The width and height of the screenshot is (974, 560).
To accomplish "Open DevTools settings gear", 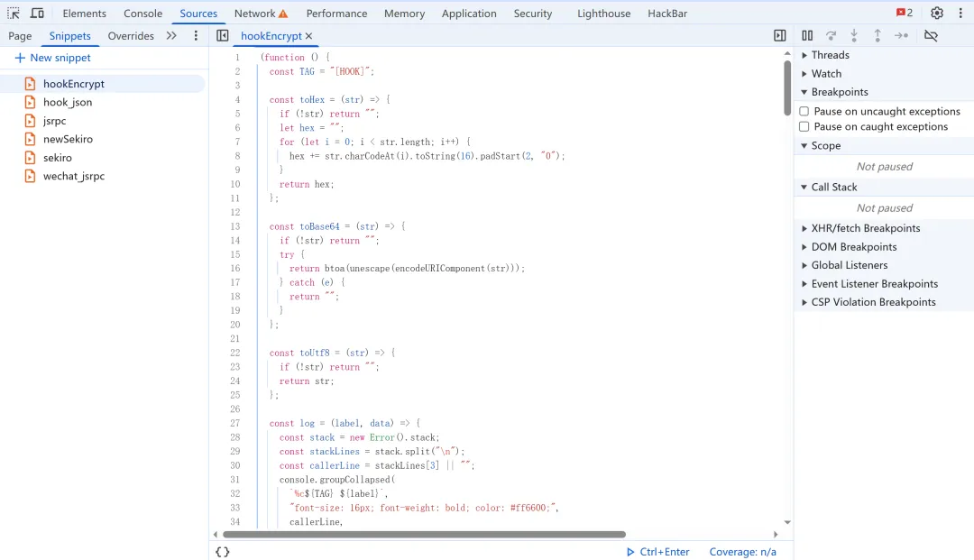I will click(937, 13).
